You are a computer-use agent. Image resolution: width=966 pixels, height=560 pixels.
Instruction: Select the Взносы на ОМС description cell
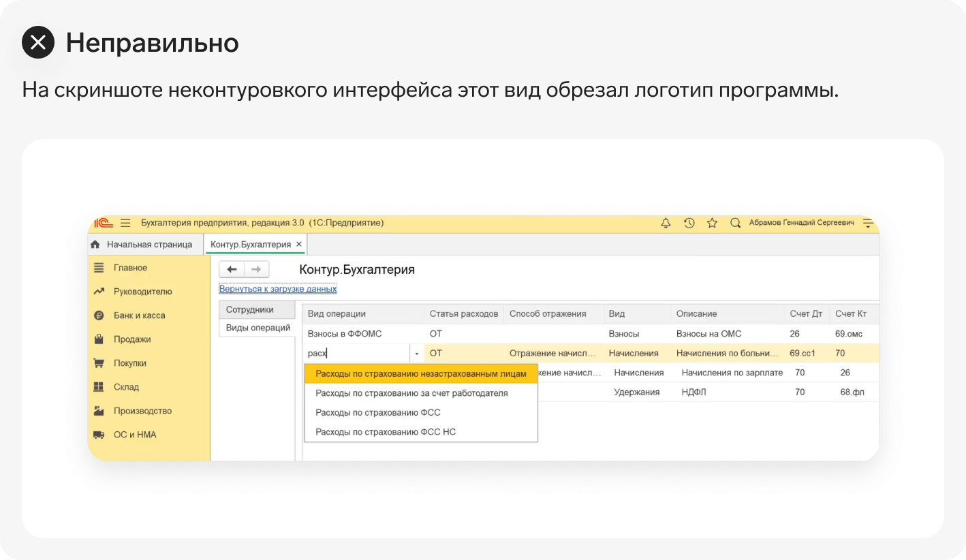[728, 334]
